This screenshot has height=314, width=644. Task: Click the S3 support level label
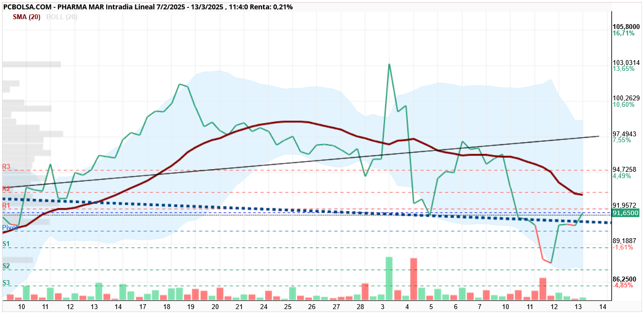coord(6,283)
